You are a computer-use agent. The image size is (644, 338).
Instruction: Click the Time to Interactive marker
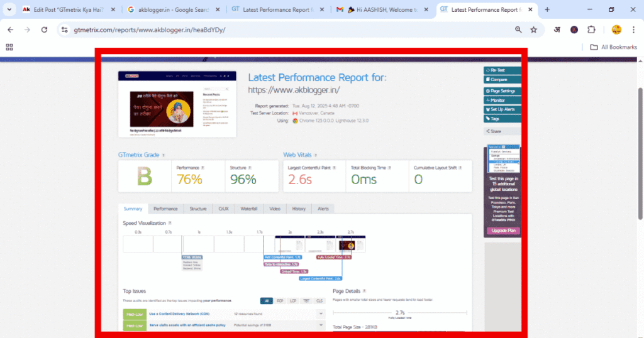pos(281,264)
